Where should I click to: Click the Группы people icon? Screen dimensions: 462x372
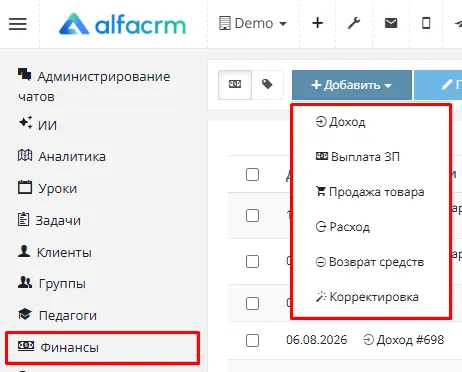pyautogui.click(x=25, y=282)
